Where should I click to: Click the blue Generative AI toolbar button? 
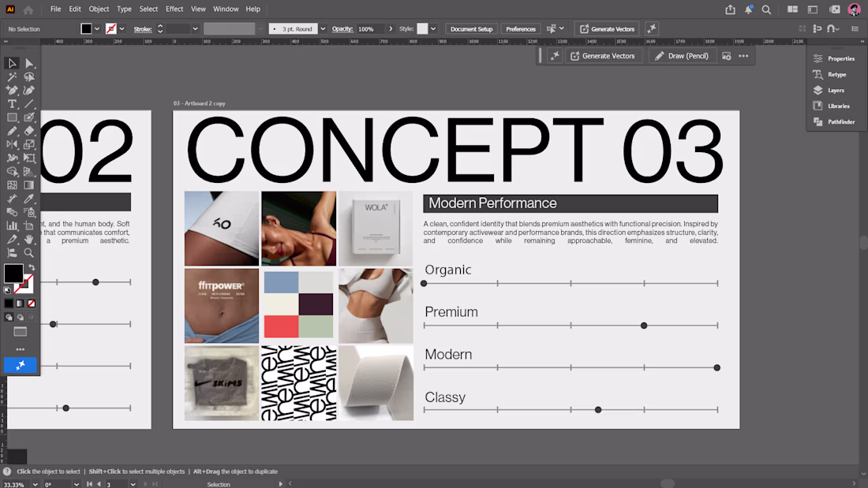coord(21,365)
